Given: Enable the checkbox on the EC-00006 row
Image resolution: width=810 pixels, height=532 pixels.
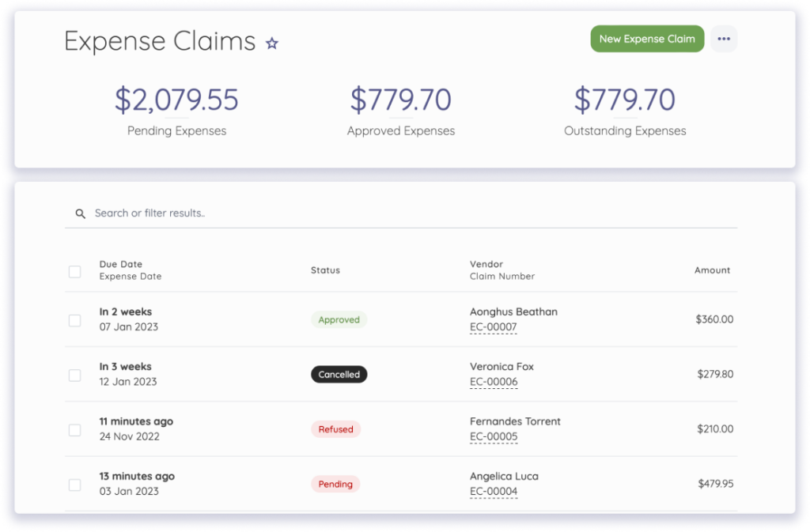Looking at the screenshot, I should point(74,375).
